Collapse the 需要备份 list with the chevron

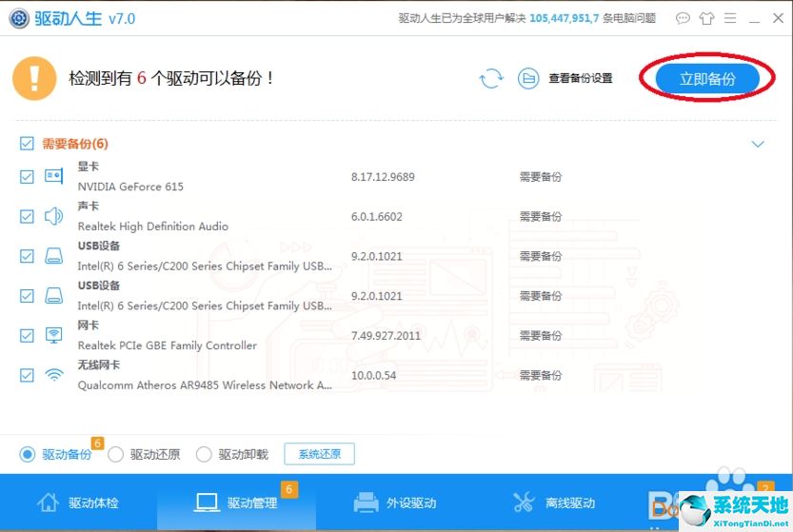tap(758, 144)
